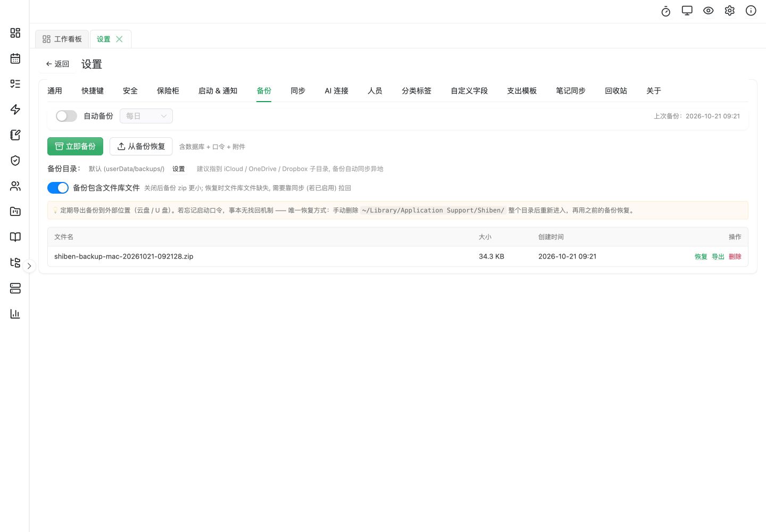Toggle the eye visibility icon in top bar
This screenshot has width=766, height=532.
tap(709, 11)
